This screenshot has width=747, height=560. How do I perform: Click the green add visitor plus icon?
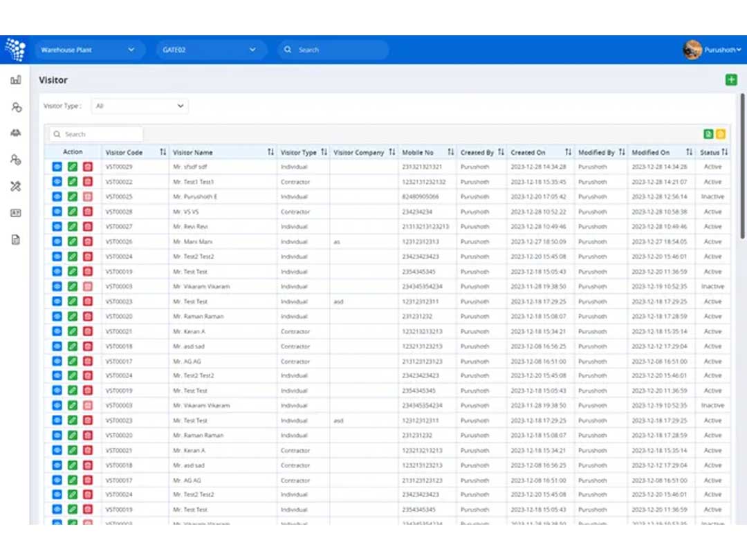731,80
